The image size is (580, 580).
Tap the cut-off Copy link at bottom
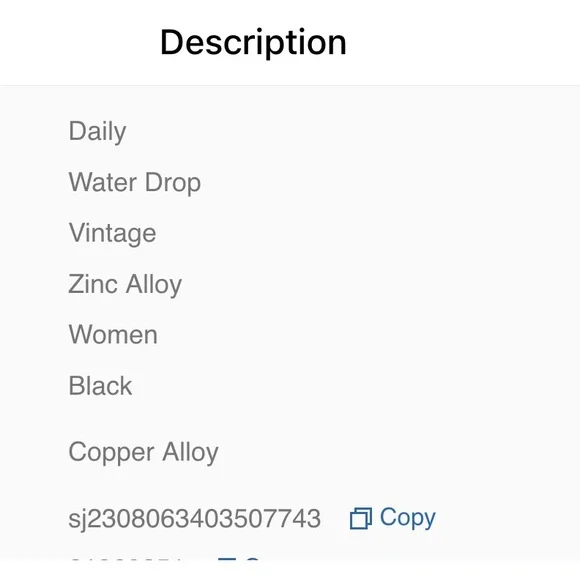coord(253,559)
